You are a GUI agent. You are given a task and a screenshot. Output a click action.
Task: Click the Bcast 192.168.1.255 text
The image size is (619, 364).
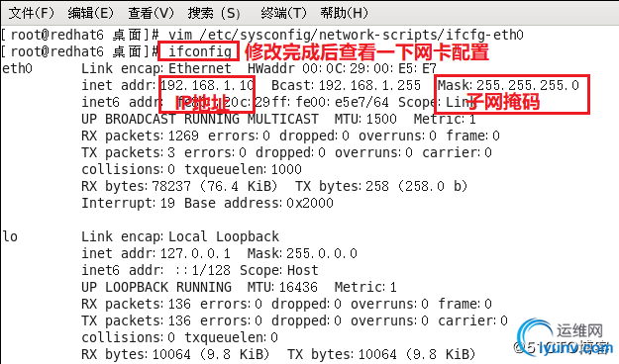pos(346,85)
